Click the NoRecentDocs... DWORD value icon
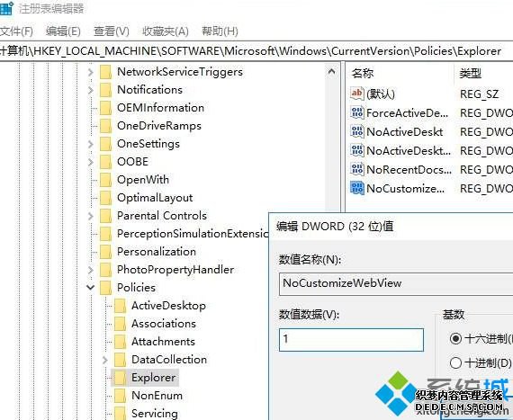The image size is (513, 420). click(357, 169)
